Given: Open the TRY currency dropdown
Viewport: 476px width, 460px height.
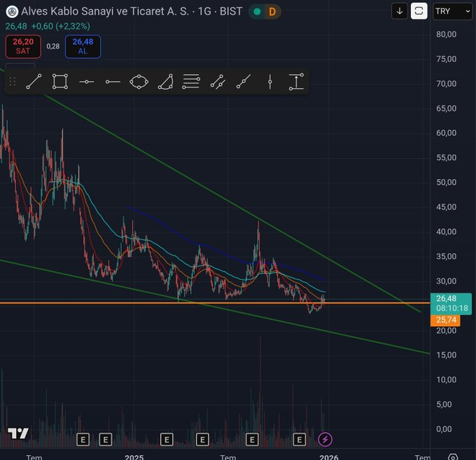Looking at the screenshot, I should pyautogui.click(x=452, y=11).
